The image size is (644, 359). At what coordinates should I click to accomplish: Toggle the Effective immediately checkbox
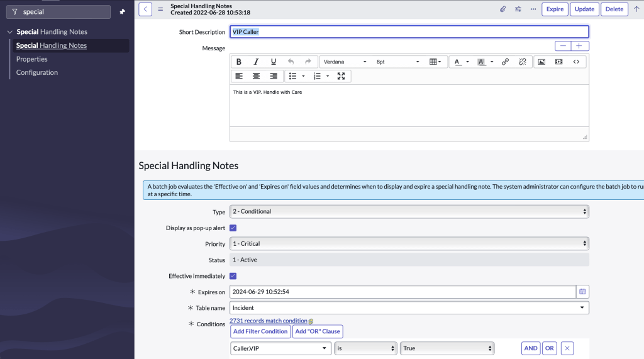[233, 276]
